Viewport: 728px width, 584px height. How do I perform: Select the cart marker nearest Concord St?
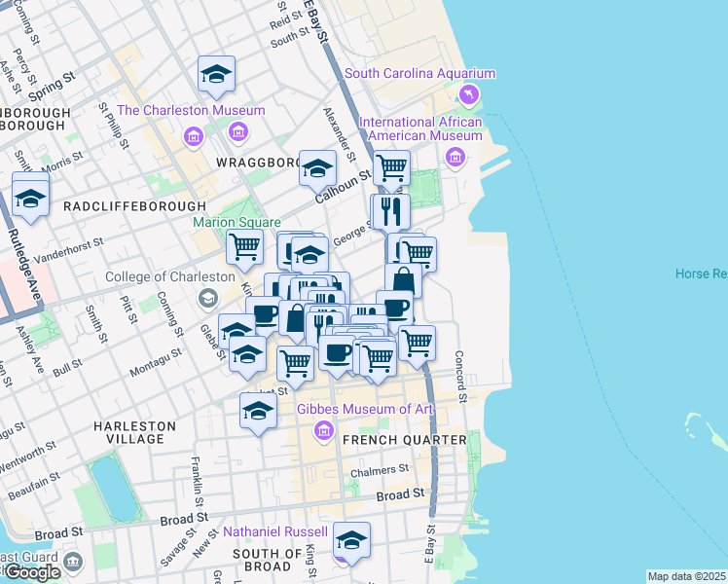tap(417, 347)
